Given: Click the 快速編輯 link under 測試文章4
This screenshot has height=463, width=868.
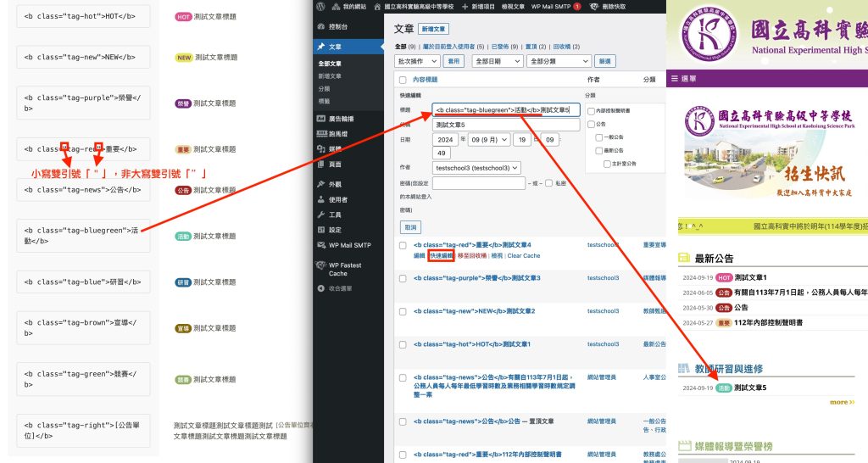Looking at the screenshot, I should coord(441,255).
